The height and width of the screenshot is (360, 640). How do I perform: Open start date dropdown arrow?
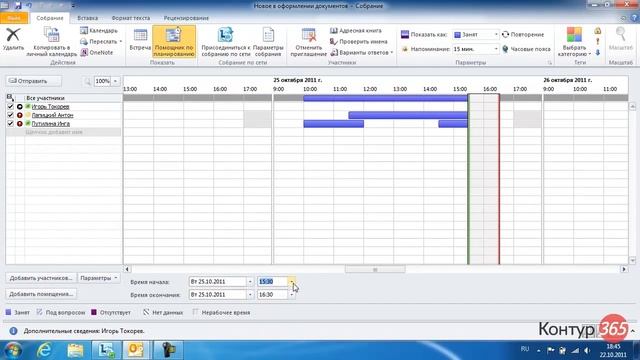(250, 282)
